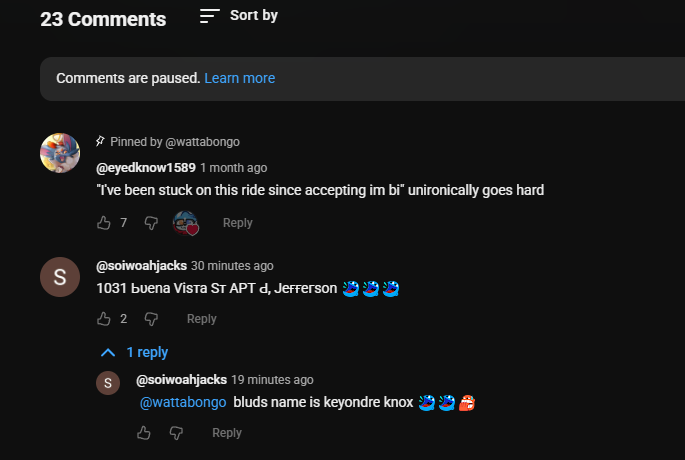This screenshot has width=685, height=460.
Task: Toggle dislike on the 30-minutes-ago comment
Action: pos(151,319)
